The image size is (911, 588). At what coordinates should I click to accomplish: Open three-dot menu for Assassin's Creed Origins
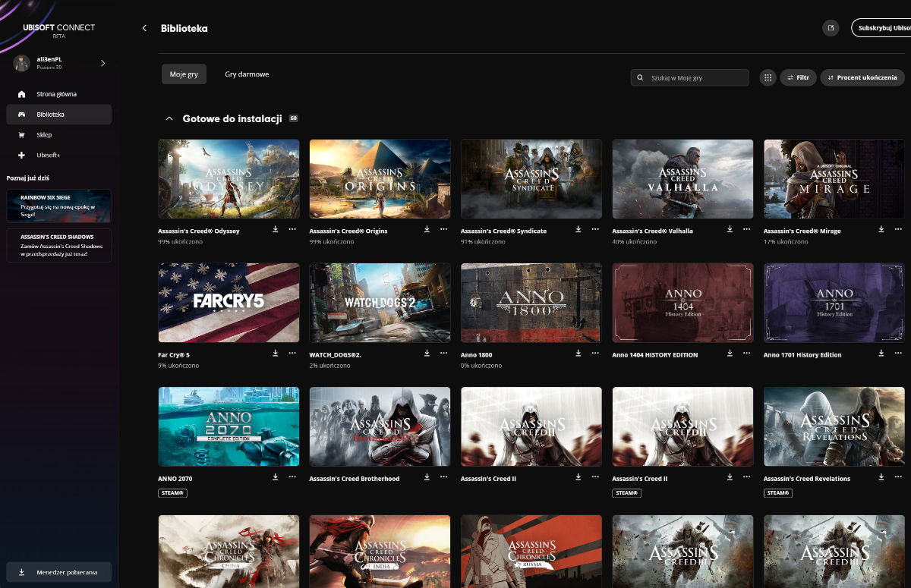pos(443,228)
